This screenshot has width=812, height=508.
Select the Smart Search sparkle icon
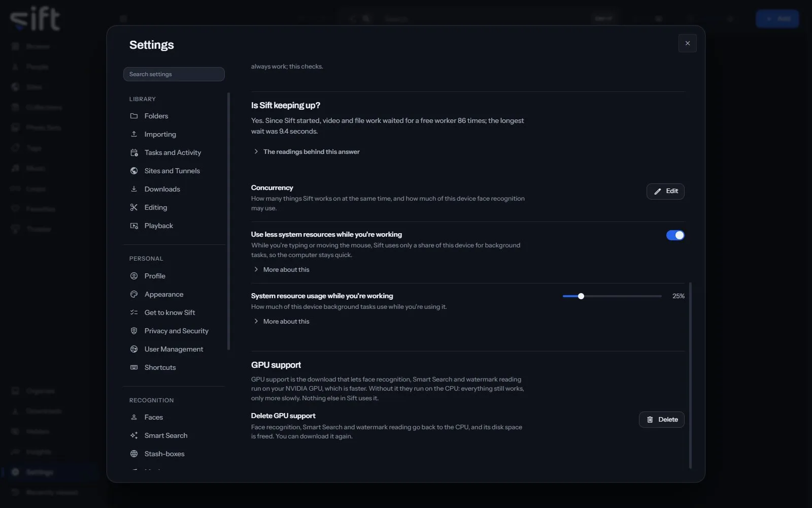134,435
